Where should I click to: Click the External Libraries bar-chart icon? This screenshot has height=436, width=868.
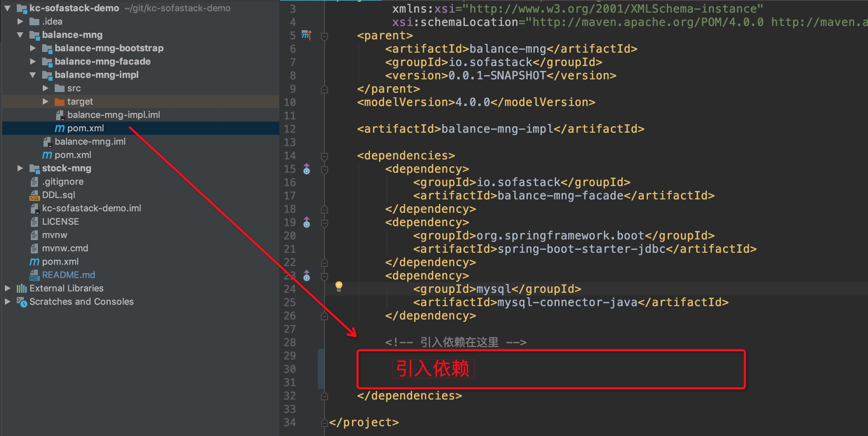[x=22, y=288]
